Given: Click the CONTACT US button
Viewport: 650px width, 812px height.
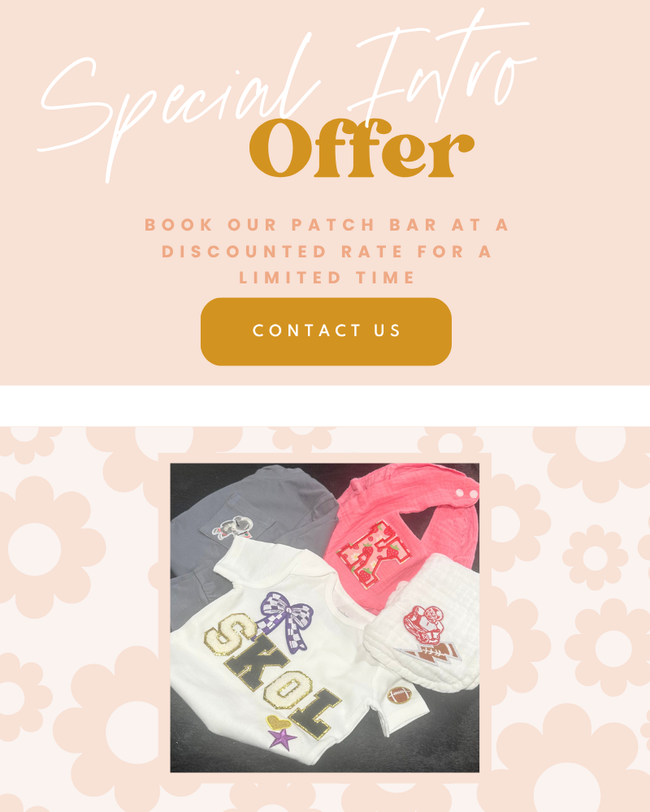Looking at the screenshot, I should [326, 331].
